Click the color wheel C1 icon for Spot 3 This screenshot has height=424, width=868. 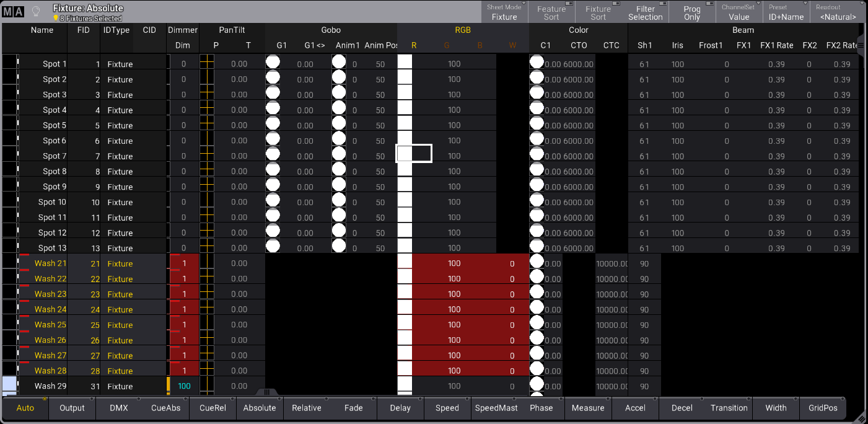tap(537, 93)
